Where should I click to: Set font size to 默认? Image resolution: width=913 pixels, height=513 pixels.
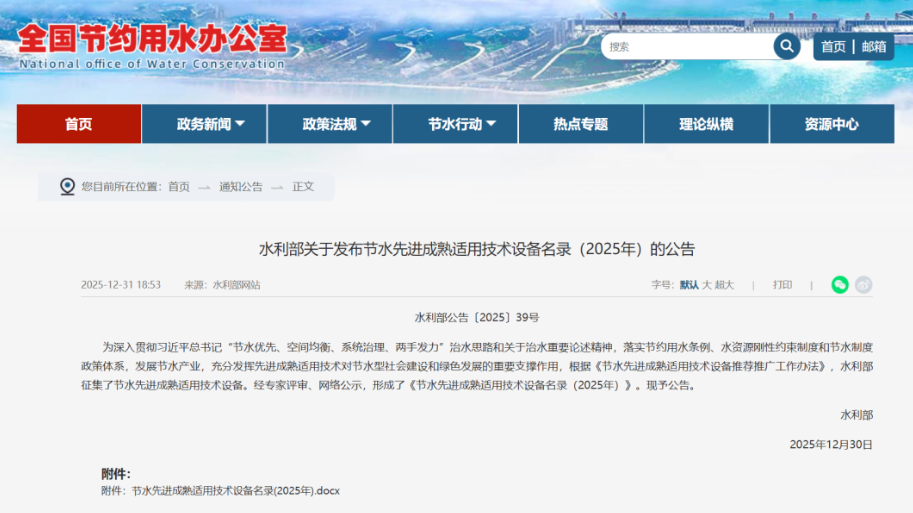(689, 285)
